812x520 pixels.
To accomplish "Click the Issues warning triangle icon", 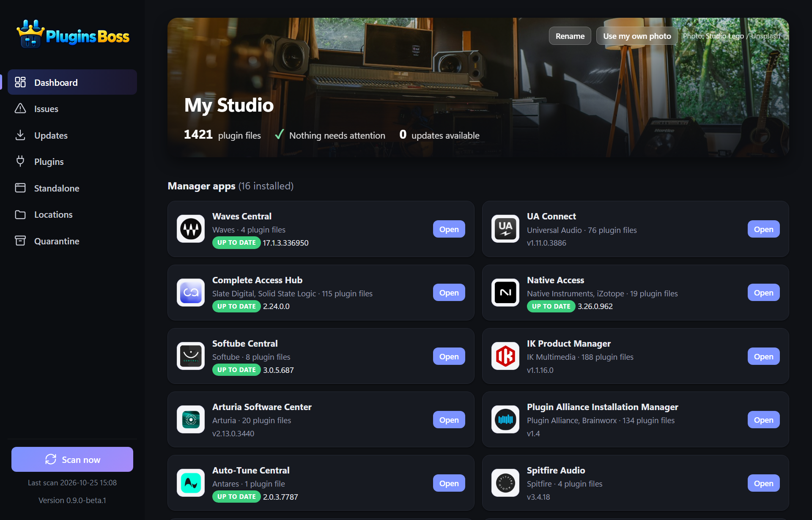I will (20, 109).
